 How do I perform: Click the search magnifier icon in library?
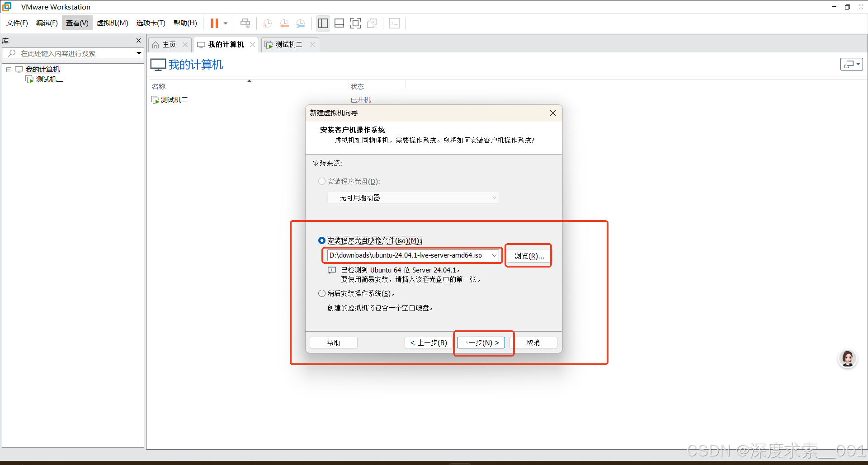tap(12, 53)
